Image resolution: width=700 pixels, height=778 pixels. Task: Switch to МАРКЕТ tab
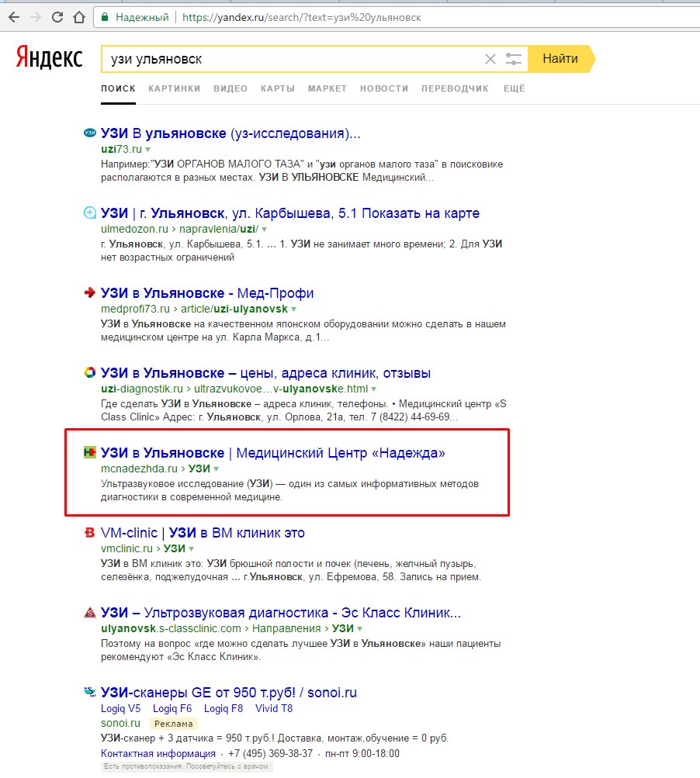pos(327,88)
